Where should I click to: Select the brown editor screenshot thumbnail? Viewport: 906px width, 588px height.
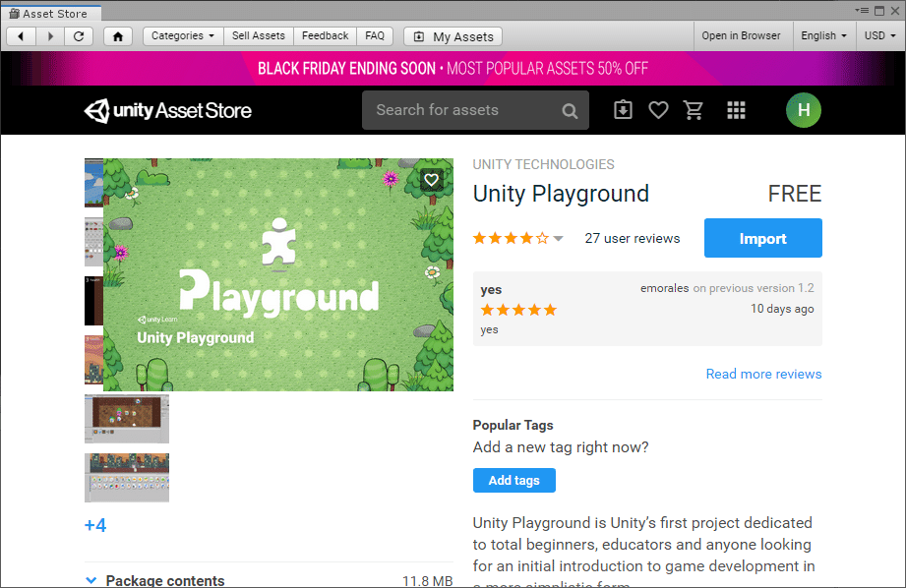click(x=127, y=419)
